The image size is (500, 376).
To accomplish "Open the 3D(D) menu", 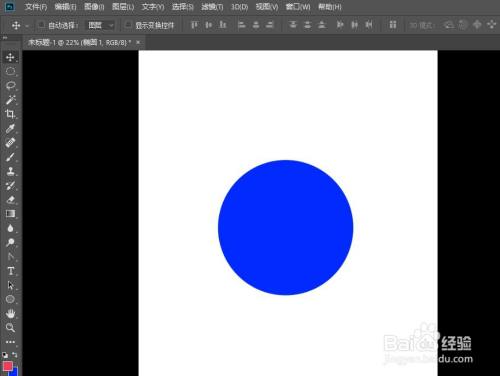I will tap(240, 7).
